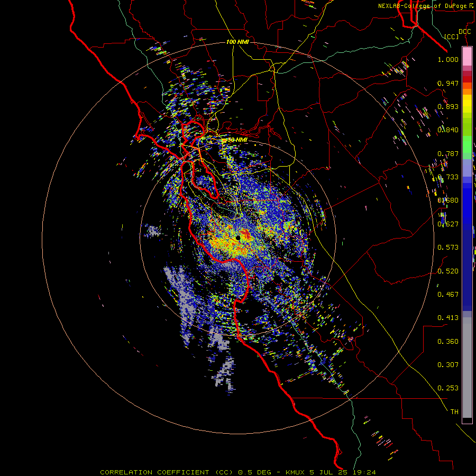Select the 0.360 legend value

(x=448, y=342)
